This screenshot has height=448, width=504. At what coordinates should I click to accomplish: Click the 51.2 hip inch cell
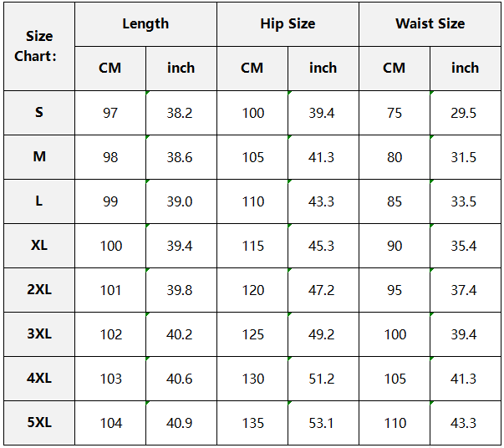click(x=322, y=379)
